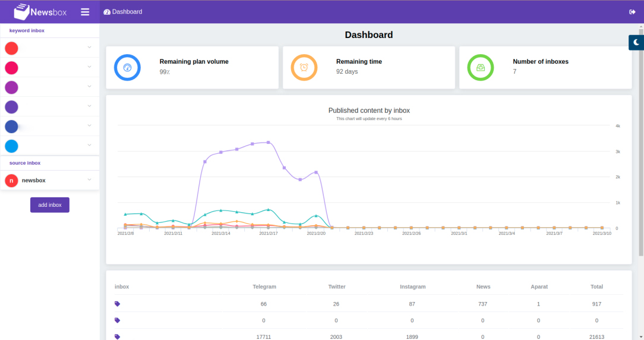
Task: Click the 2021/2/17 axis label
Action: click(x=268, y=233)
